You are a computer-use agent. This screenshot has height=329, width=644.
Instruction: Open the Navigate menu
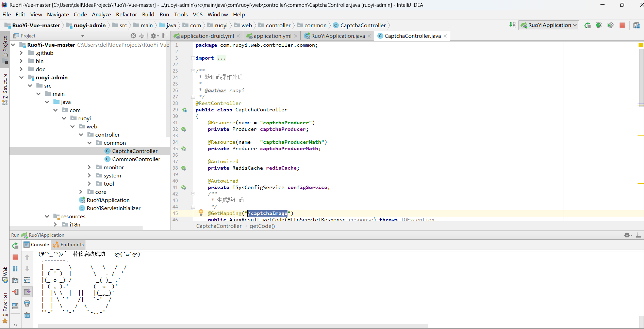point(58,14)
